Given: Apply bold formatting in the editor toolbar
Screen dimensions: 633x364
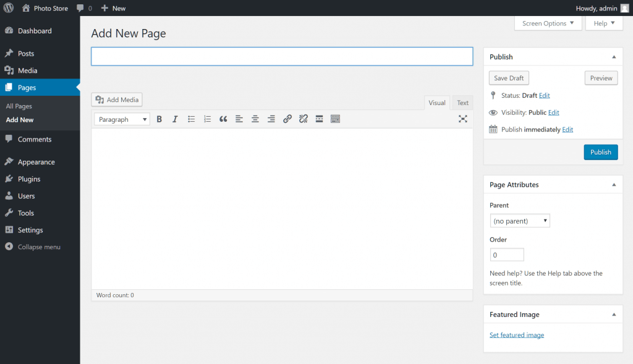Looking at the screenshot, I should tap(159, 119).
